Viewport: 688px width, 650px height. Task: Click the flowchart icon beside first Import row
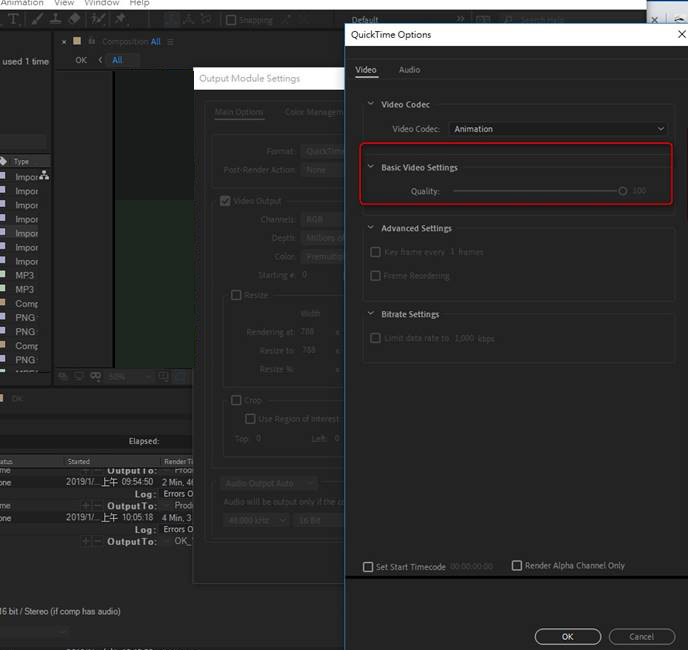[44, 176]
